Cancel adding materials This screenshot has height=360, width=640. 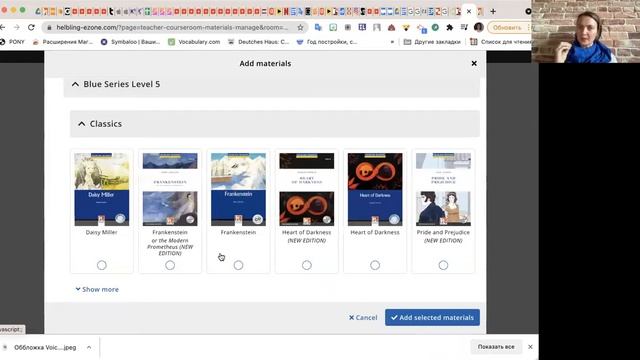(363, 317)
